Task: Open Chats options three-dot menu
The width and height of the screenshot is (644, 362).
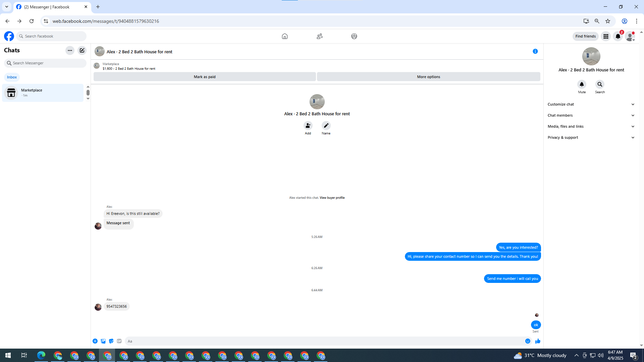Action: click(x=70, y=51)
